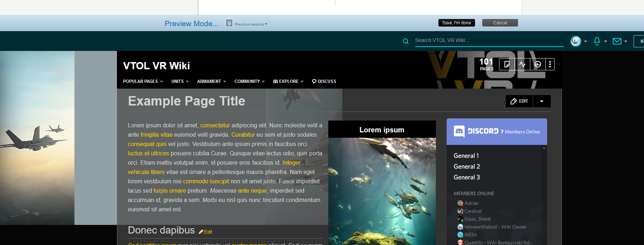Open the recent changes clock icon
Image resolution: width=644 pixels, height=245 pixels.
(538, 64)
